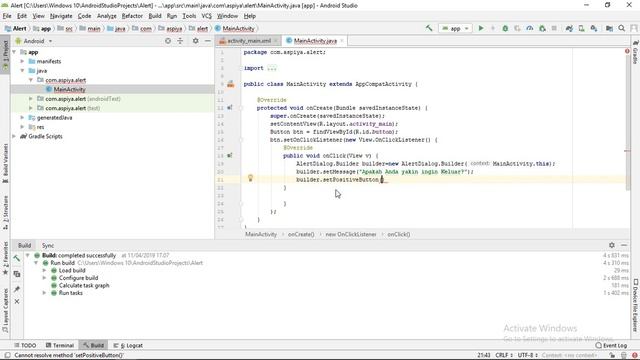This screenshot has width=640, height=360.
Task: Toggle the Favorites side tool window
Action: click(5, 258)
